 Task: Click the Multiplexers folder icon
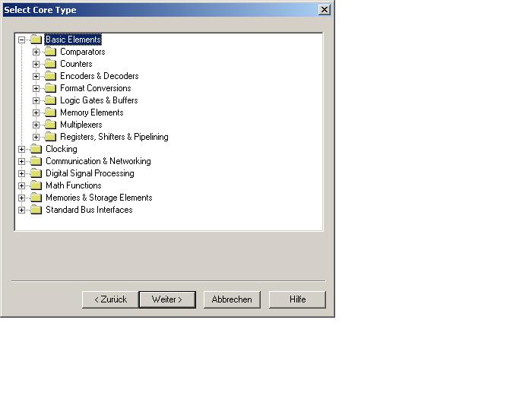(x=50, y=125)
